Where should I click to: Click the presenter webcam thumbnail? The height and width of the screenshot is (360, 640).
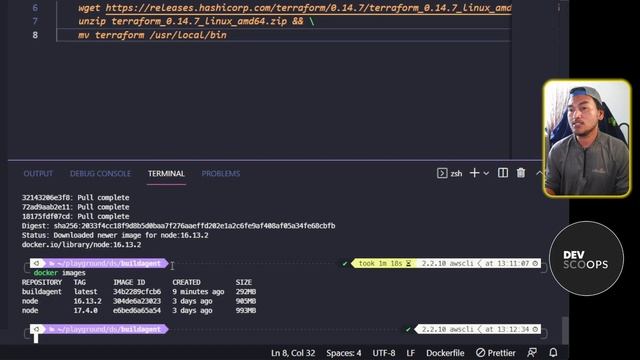coord(587,138)
